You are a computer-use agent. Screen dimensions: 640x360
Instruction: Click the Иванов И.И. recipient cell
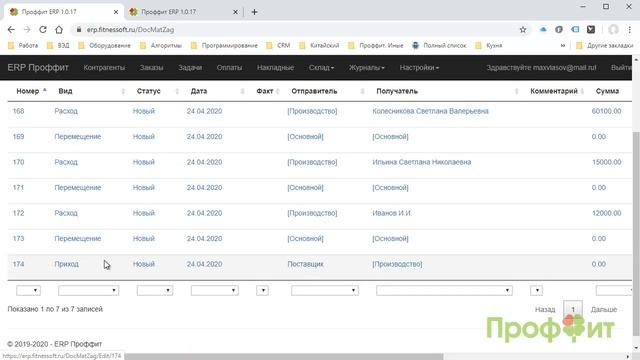[392, 213]
